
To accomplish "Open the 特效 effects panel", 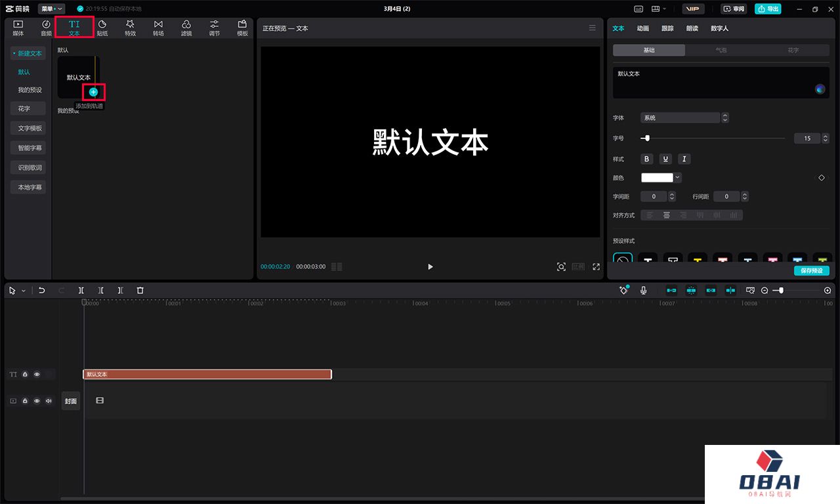I will 130,28.
